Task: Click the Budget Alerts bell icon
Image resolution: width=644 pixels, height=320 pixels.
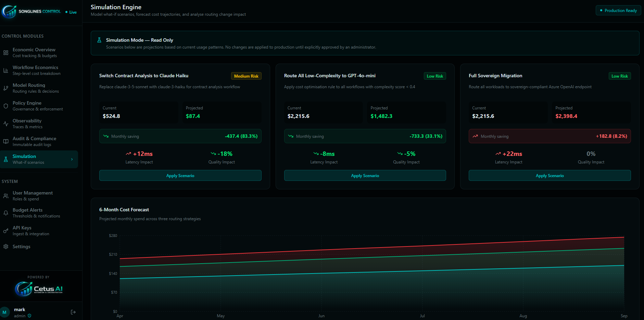Action: (6, 213)
